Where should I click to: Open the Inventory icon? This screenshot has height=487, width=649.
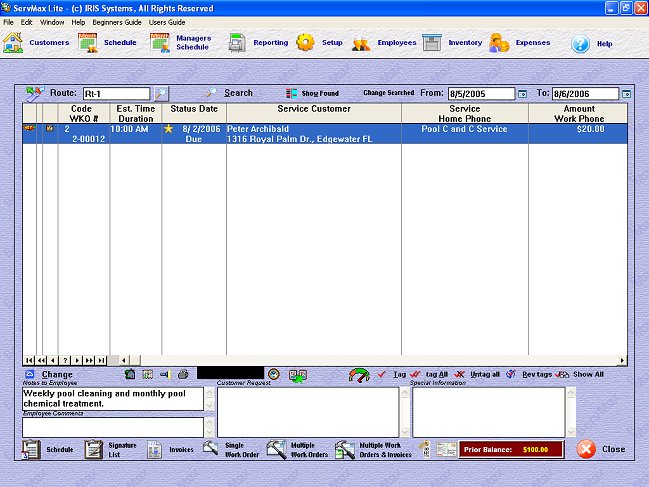432,43
